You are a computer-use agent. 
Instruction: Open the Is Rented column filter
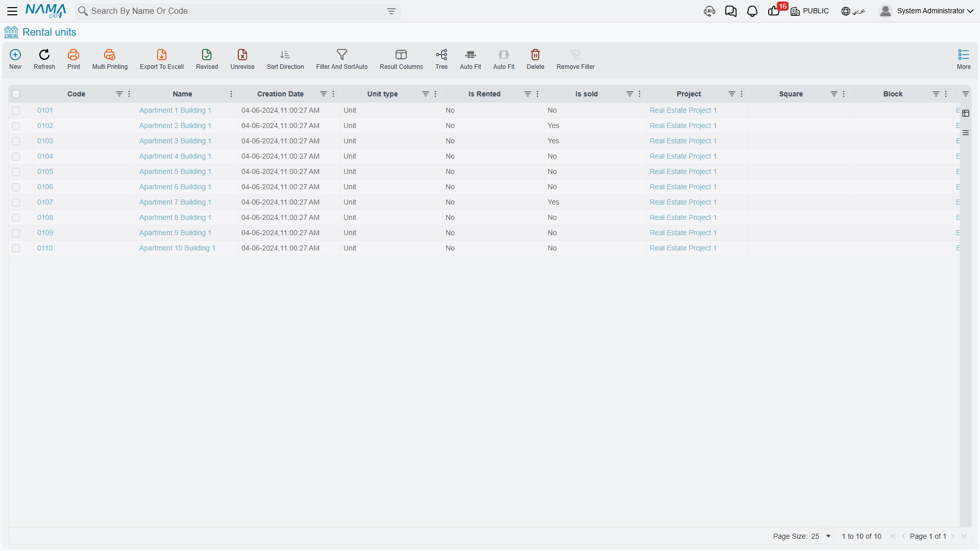tap(527, 94)
